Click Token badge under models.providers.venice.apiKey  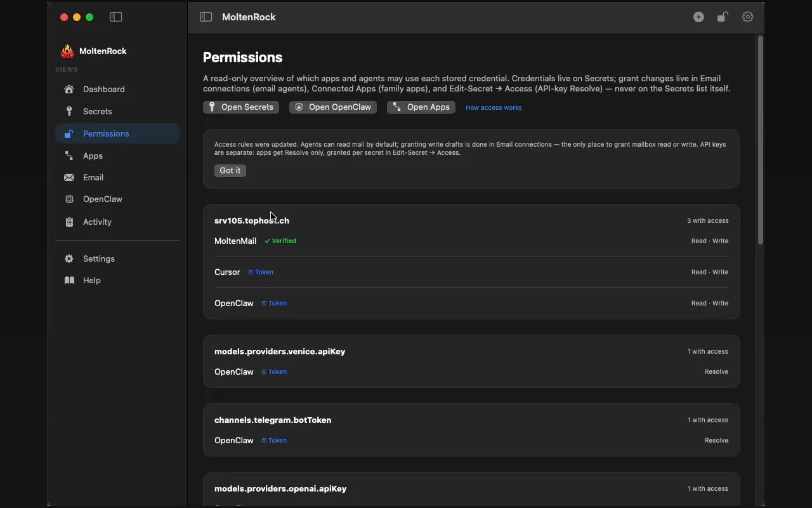point(274,372)
